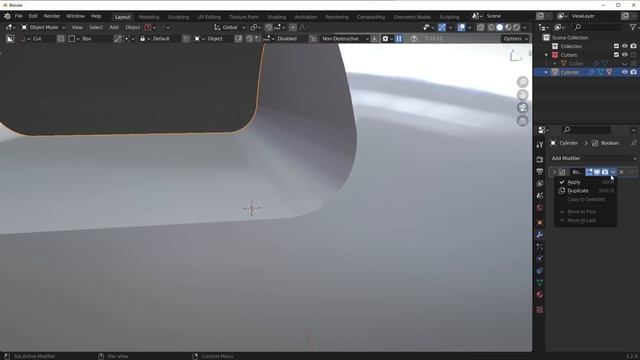Select rendered viewport shading

pos(516,27)
